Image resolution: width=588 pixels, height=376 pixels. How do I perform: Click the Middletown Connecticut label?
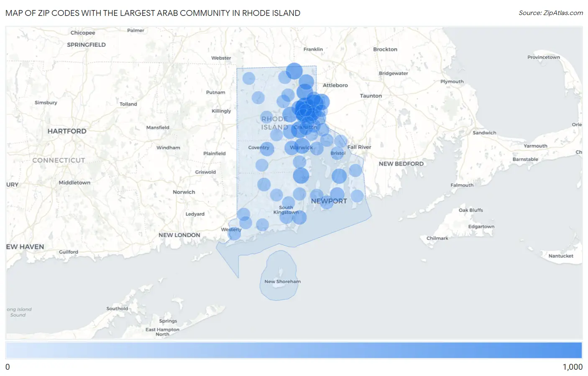pos(74,183)
